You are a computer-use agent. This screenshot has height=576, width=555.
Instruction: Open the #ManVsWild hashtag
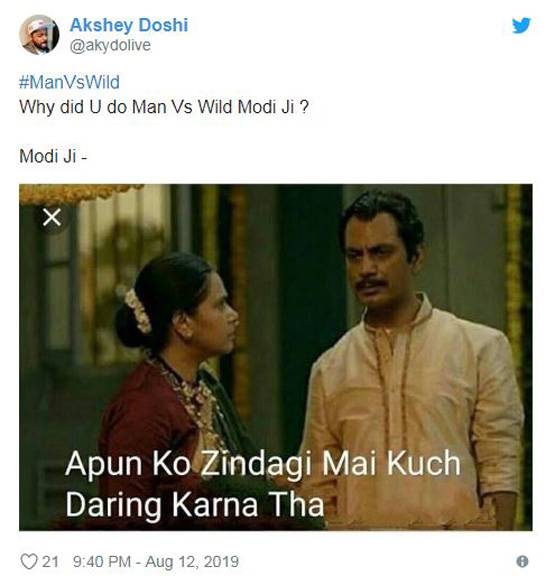tap(69, 82)
